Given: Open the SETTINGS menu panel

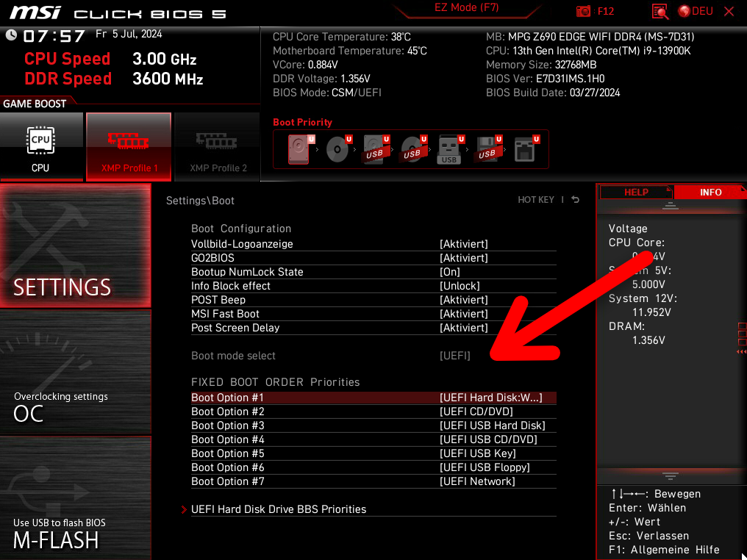Looking at the screenshot, I should (75, 245).
